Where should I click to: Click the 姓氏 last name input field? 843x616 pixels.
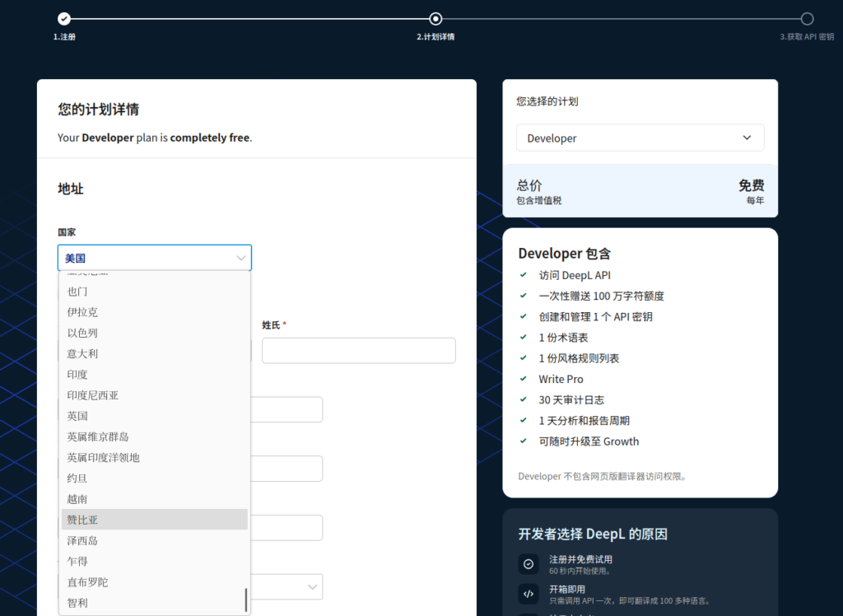[359, 350]
